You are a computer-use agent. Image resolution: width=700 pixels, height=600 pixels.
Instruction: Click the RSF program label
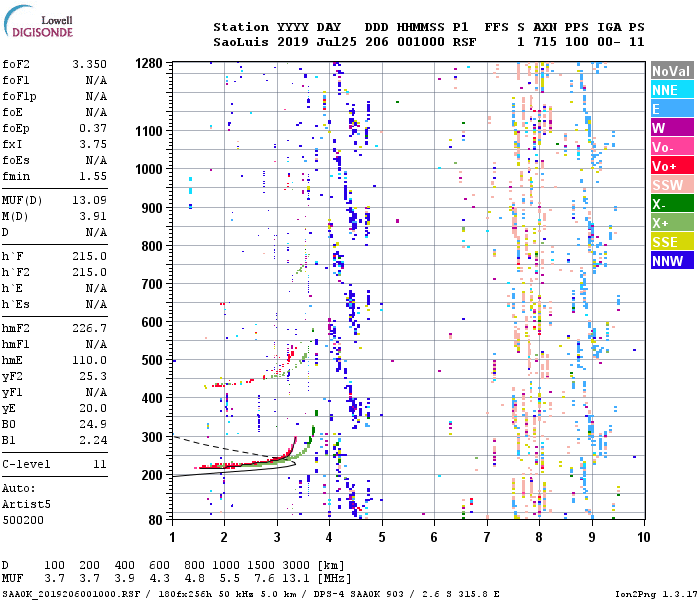click(464, 42)
